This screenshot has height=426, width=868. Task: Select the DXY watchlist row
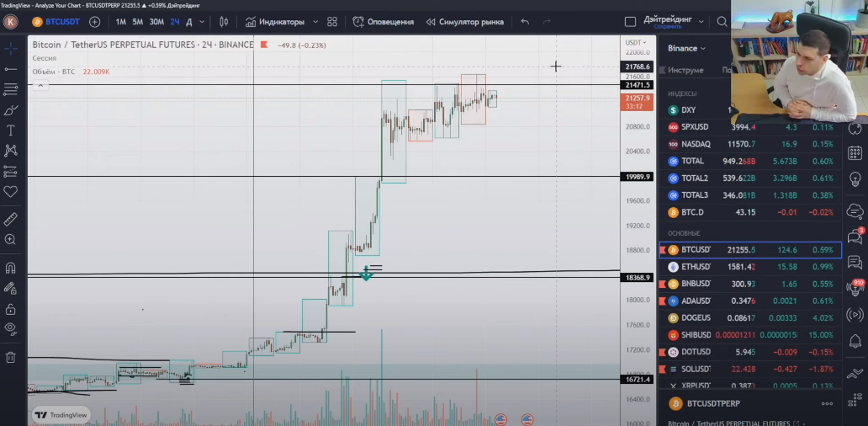(x=750, y=109)
